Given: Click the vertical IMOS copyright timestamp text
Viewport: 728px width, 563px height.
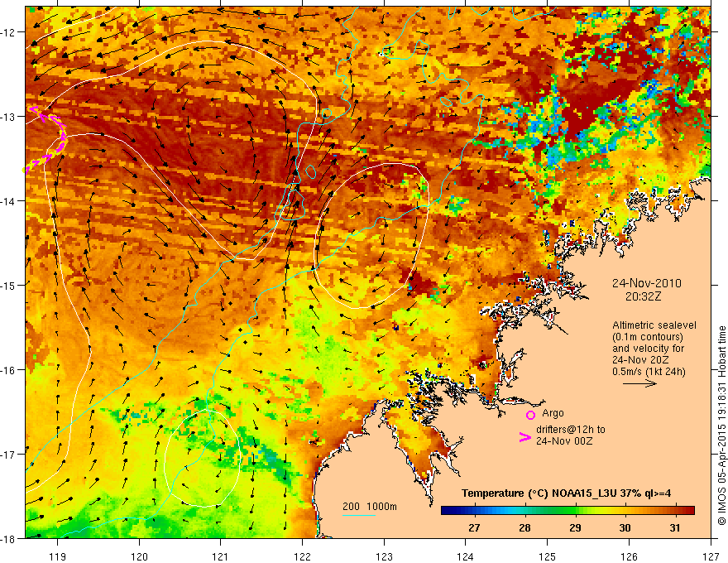Looking at the screenshot, I should [x=721, y=425].
